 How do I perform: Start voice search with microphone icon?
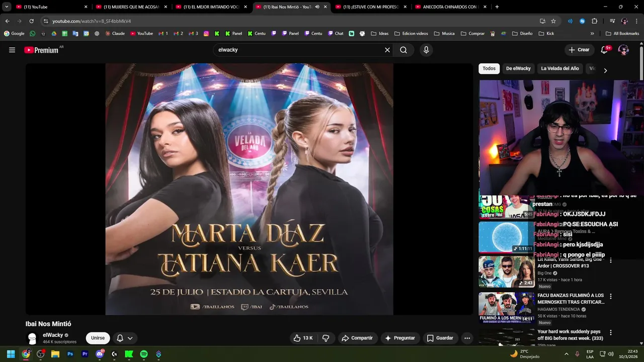(x=426, y=50)
